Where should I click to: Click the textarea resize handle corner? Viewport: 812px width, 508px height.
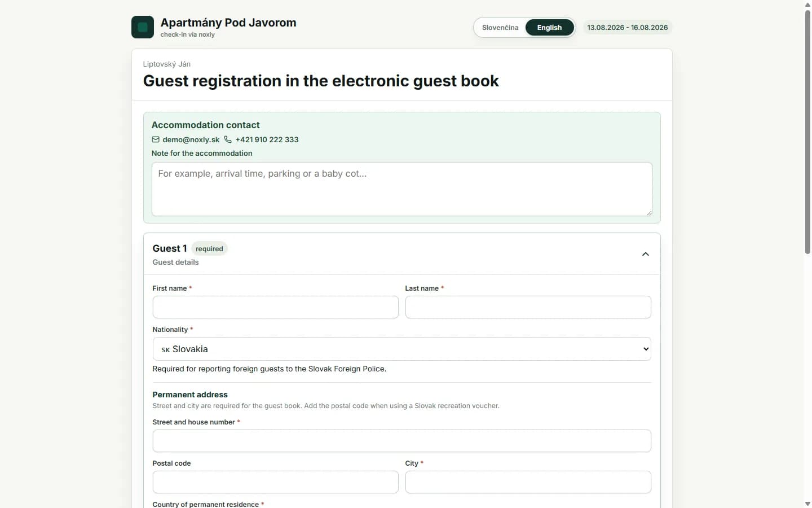(649, 213)
